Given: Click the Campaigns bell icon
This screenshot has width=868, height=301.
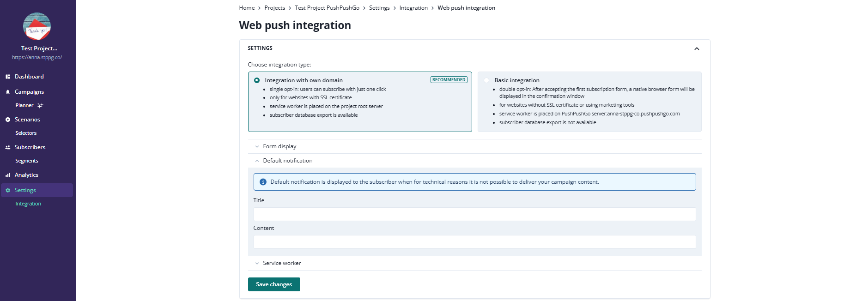Looking at the screenshot, I should click(8, 92).
